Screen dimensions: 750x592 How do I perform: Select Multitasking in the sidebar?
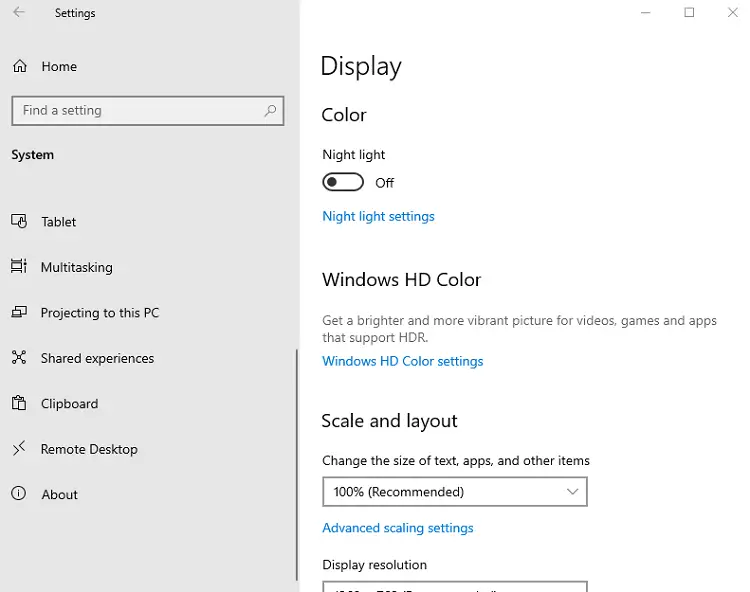click(x=77, y=267)
